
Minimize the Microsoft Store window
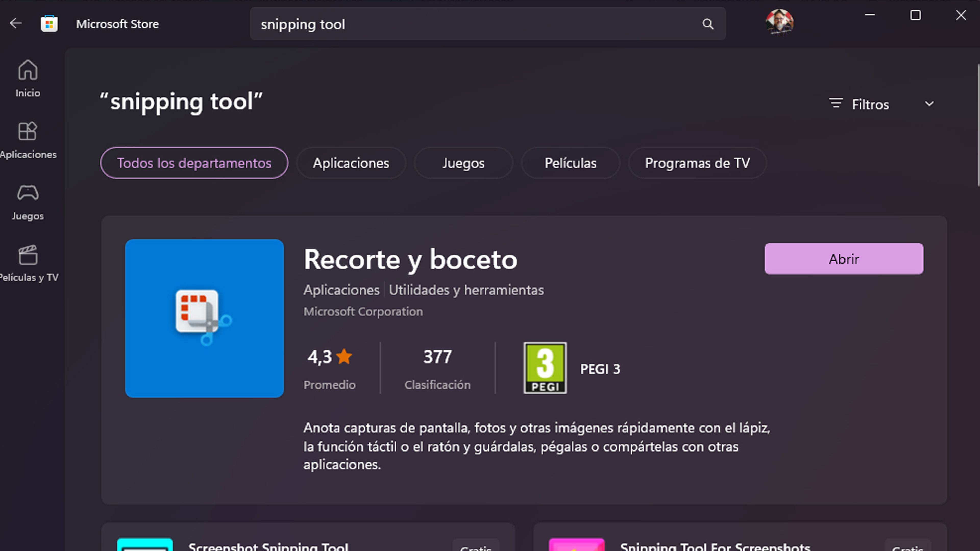pos(870,15)
